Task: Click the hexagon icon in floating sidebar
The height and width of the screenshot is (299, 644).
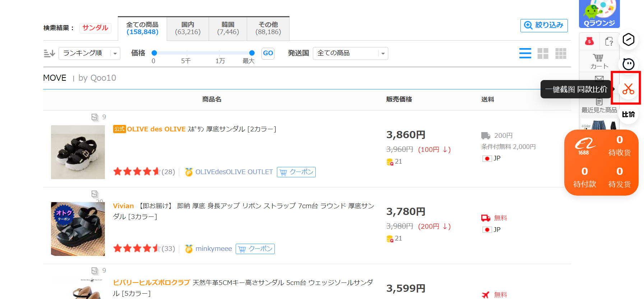Action: (628, 39)
